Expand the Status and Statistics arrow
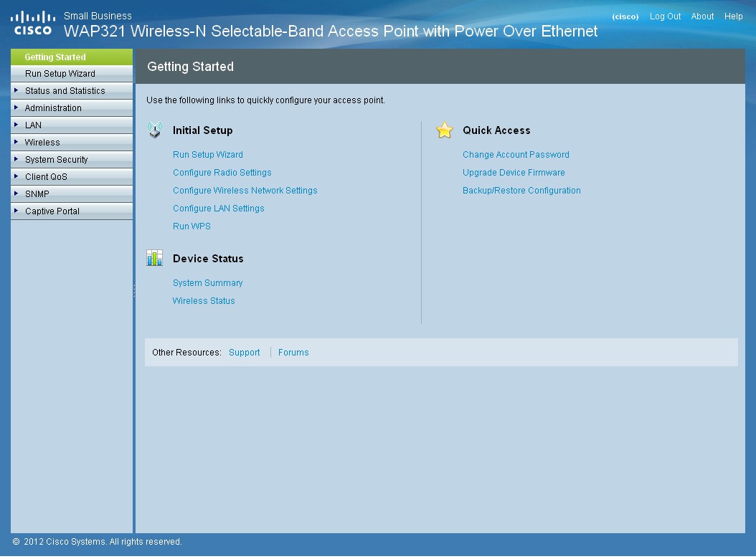 (16, 90)
